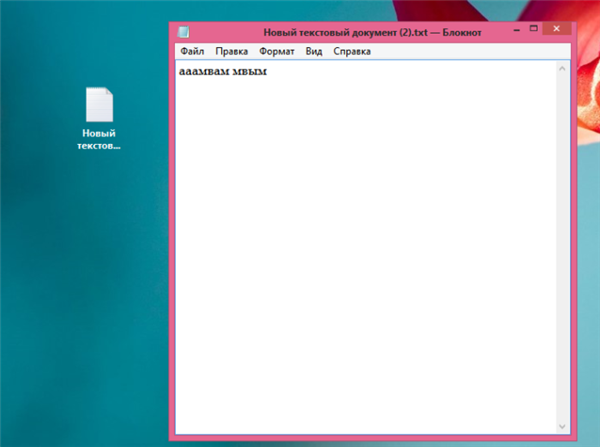
Task: Open the Вид menu
Action: pyautogui.click(x=314, y=51)
